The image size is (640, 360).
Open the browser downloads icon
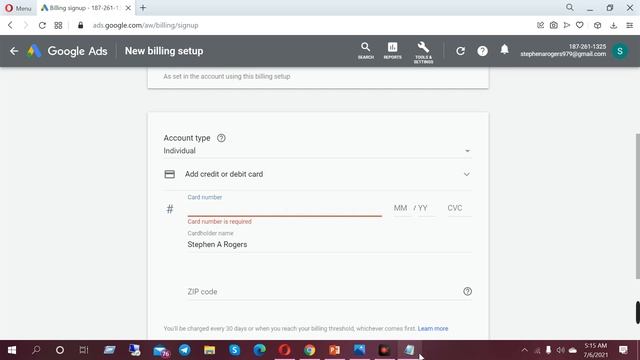[x=613, y=25]
